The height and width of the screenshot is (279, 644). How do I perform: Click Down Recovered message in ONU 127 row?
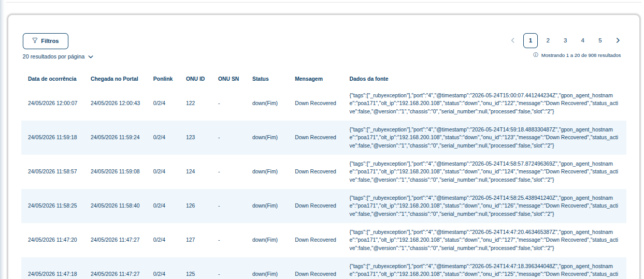coord(316,240)
